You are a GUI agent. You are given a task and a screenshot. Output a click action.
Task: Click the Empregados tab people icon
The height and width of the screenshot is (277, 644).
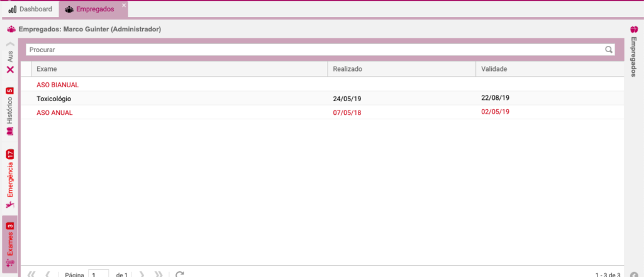click(69, 9)
